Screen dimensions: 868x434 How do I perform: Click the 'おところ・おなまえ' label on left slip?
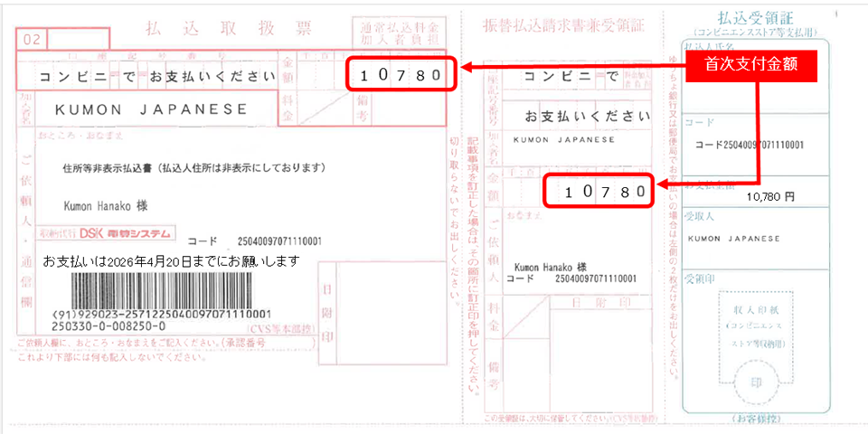point(80,135)
